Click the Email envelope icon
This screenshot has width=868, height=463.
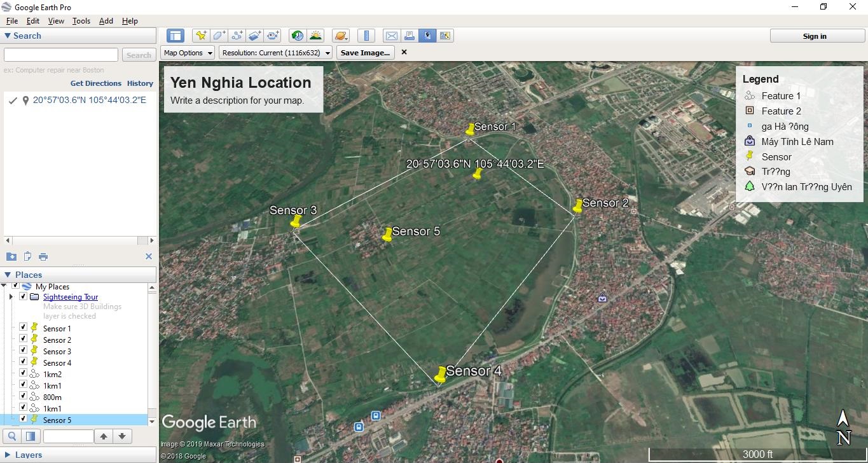(x=392, y=36)
